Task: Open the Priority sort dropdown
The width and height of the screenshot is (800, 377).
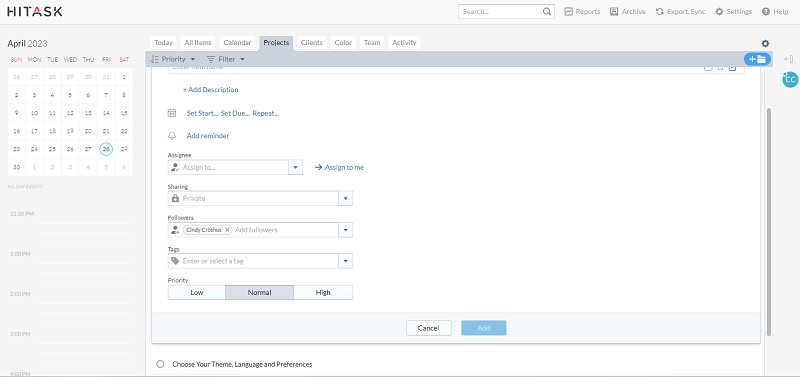Action: pyautogui.click(x=173, y=59)
